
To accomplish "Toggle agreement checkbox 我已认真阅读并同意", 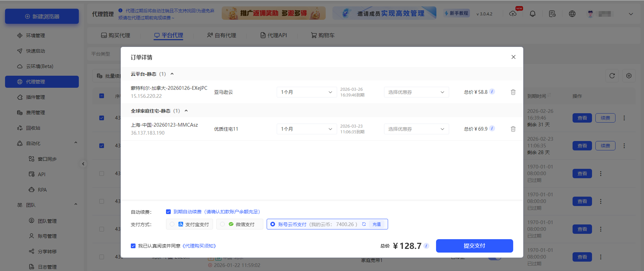I will [x=133, y=246].
